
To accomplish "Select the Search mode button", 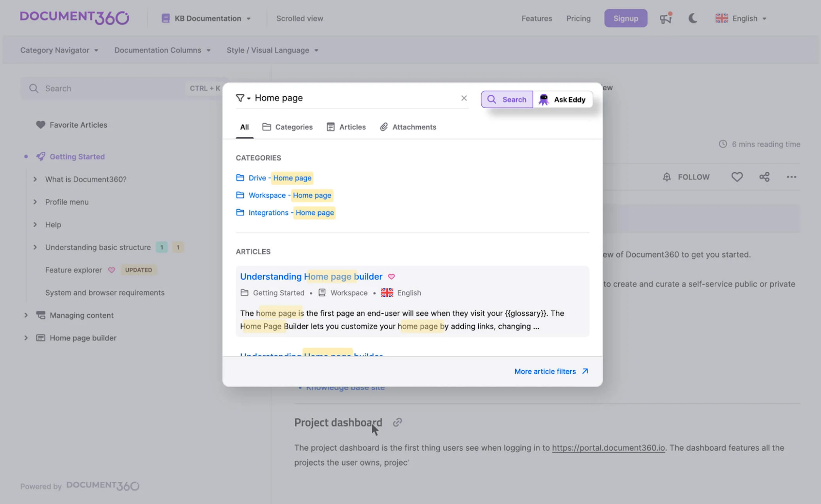I will [x=507, y=99].
